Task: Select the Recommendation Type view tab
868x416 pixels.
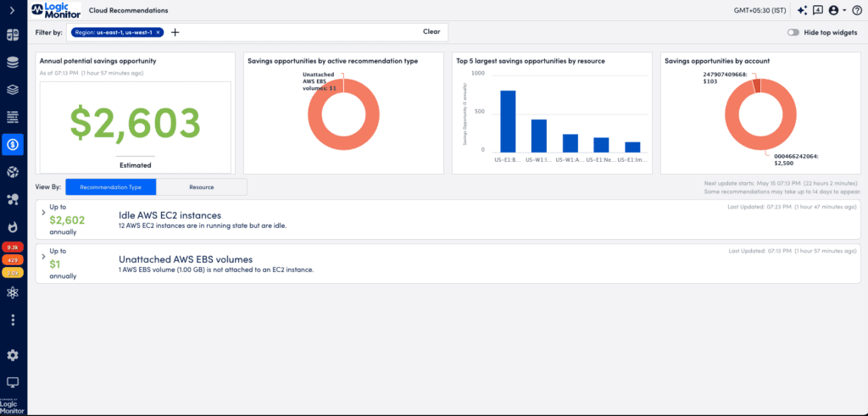Action: click(x=111, y=187)
